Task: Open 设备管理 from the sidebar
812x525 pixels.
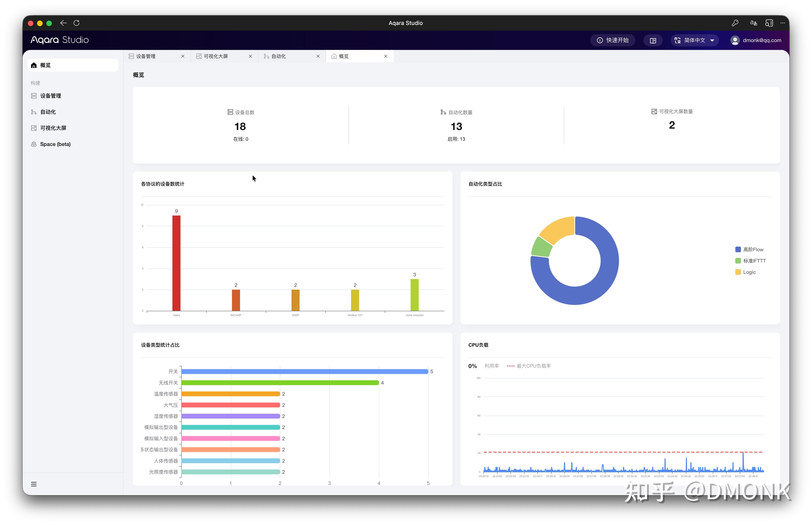Action: click(73, 96)
